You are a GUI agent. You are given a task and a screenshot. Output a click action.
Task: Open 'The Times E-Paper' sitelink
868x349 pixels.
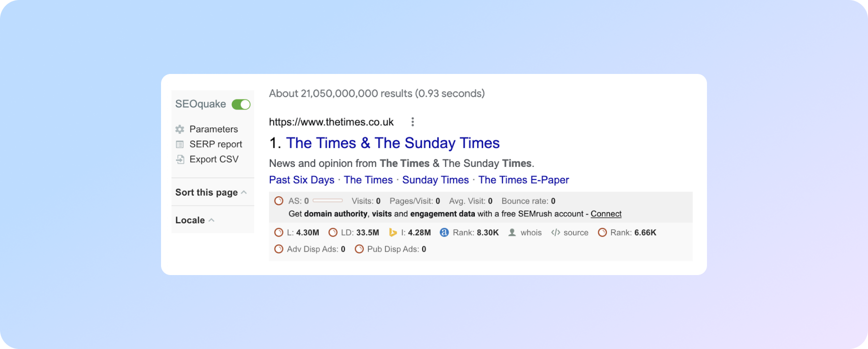[524, 180]
